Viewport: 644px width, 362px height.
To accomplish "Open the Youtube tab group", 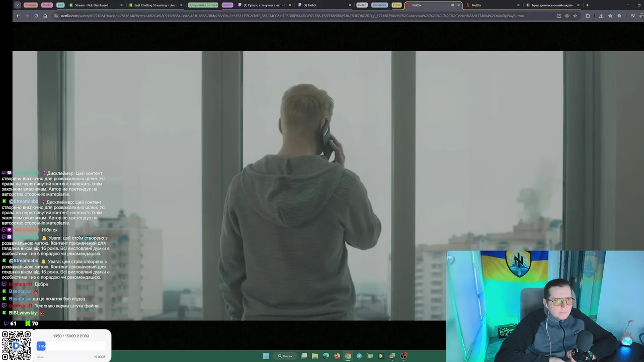I will pyautogui.click(x=30, y=5).
